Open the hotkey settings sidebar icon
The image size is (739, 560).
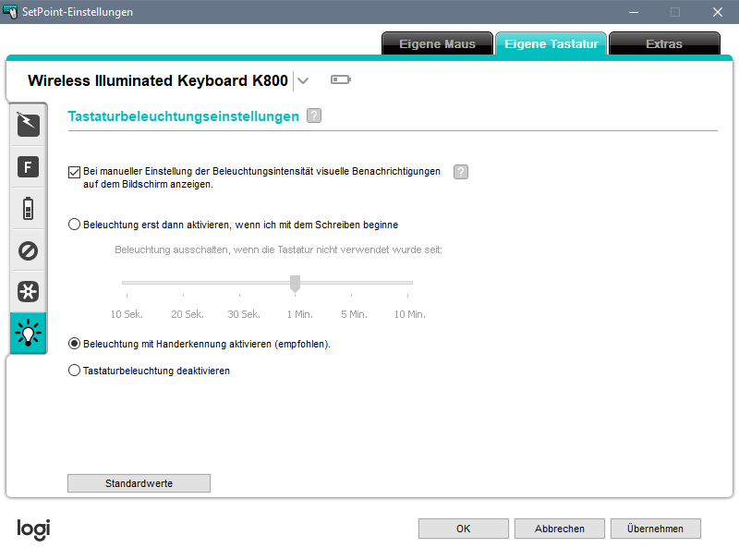click(x=29, y=125)
